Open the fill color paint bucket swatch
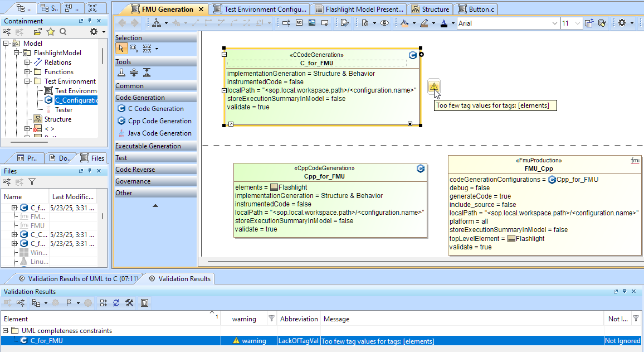644x352 pixels. (x=405, y=23)
